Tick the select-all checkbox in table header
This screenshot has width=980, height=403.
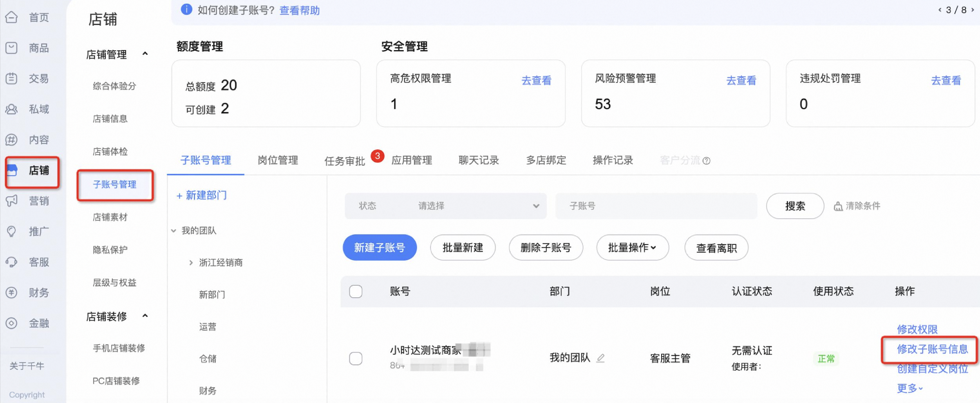click(356, 291)
